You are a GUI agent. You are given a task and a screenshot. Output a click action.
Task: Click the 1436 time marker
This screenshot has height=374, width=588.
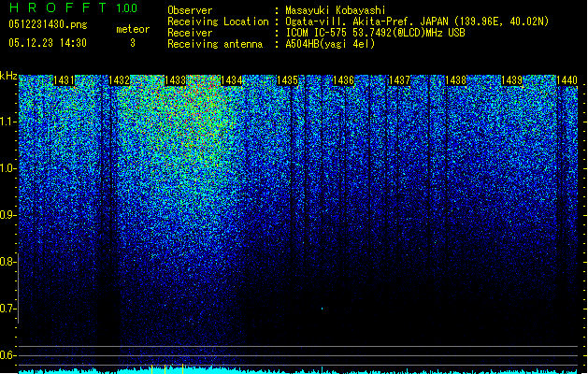coord(343,80)
